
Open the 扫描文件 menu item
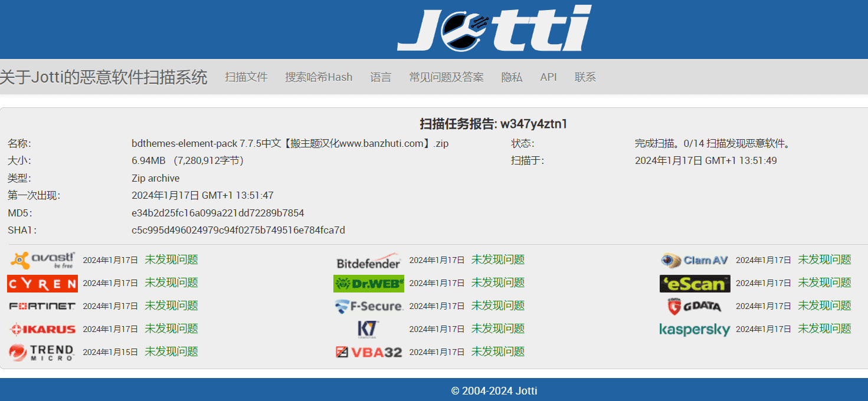(246, 77)
